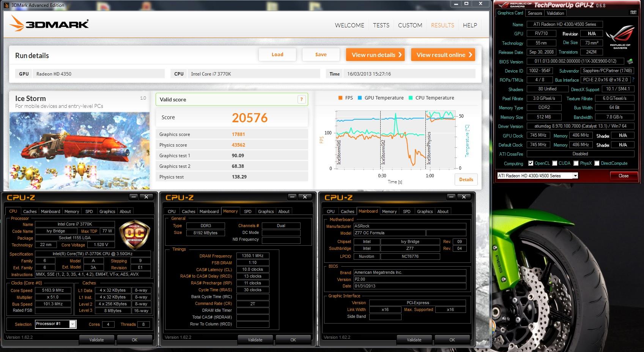Click the Republic of Gamers logo in GPU-Z
644x352 pixels.
coord(620,37)
